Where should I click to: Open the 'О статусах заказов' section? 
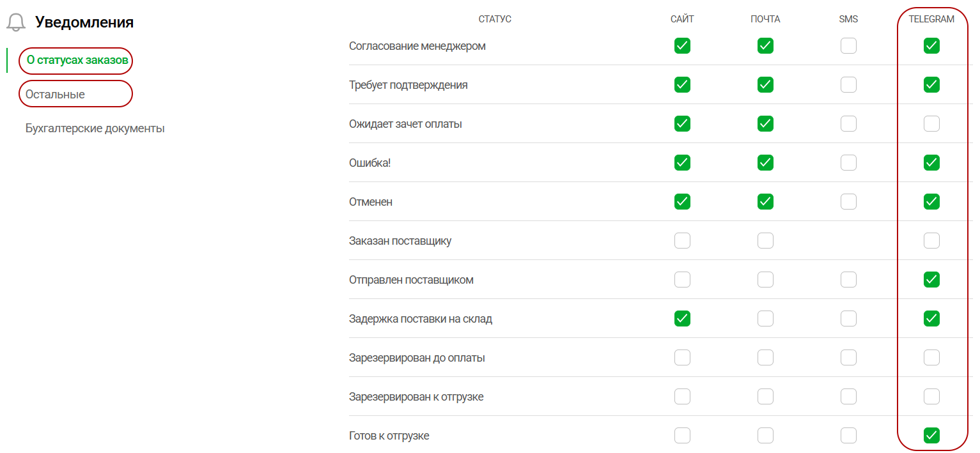[x=77, y=61]
